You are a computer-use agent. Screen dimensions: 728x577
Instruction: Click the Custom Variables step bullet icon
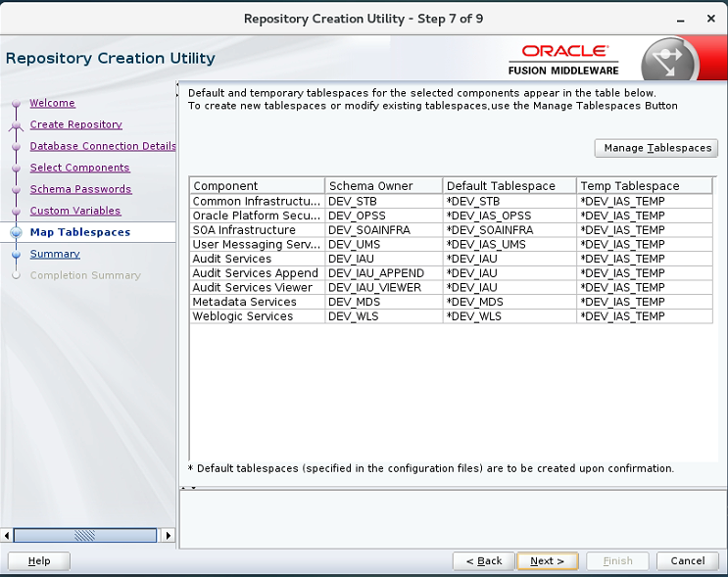pos(17,212)
